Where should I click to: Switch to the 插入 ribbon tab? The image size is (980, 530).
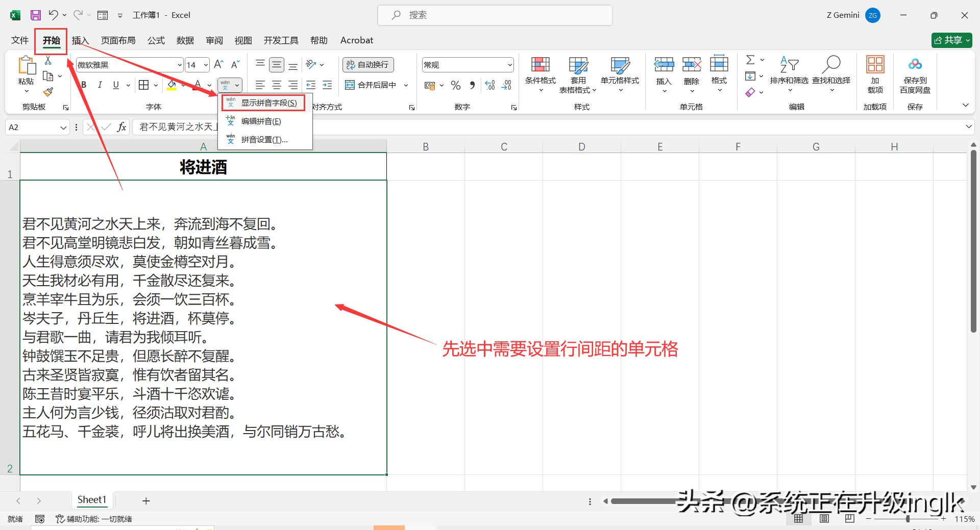point(80,40)
